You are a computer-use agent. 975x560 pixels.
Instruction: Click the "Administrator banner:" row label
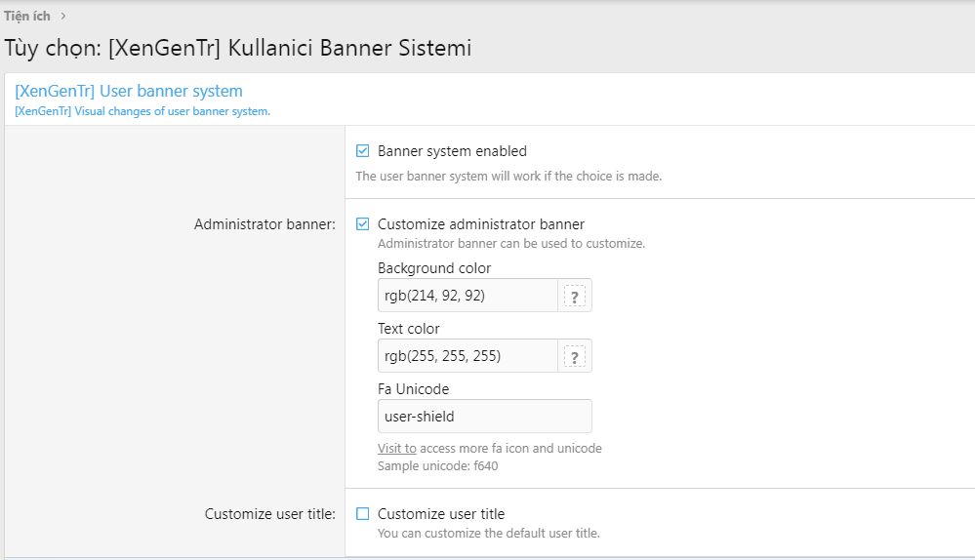pyautogui.click(x=264, y=224)
